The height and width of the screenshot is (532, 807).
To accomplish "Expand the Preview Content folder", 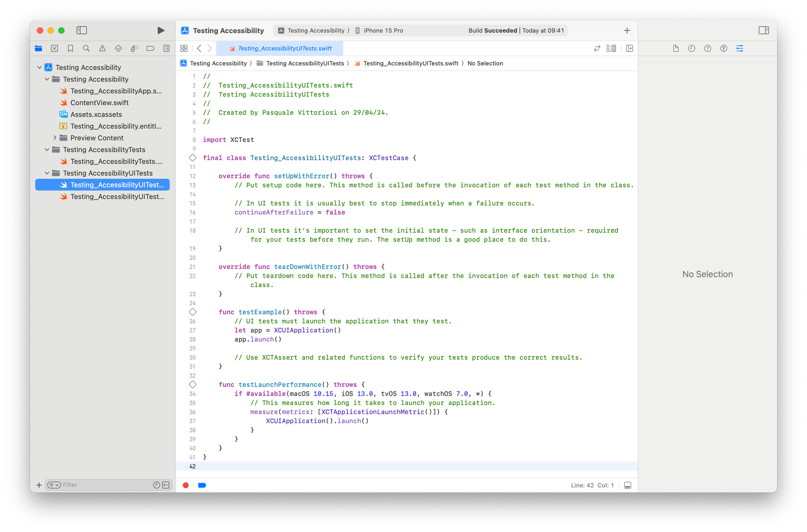I will click(x=56, y=138).
